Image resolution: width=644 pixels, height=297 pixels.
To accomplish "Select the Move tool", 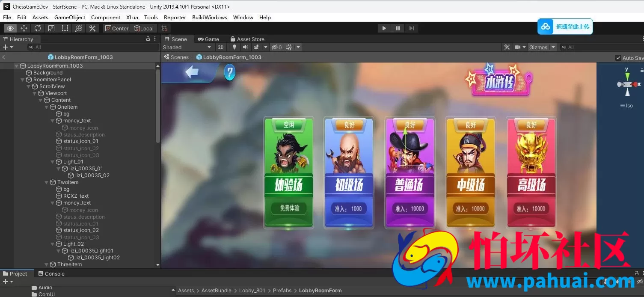I will click(24, 28).
